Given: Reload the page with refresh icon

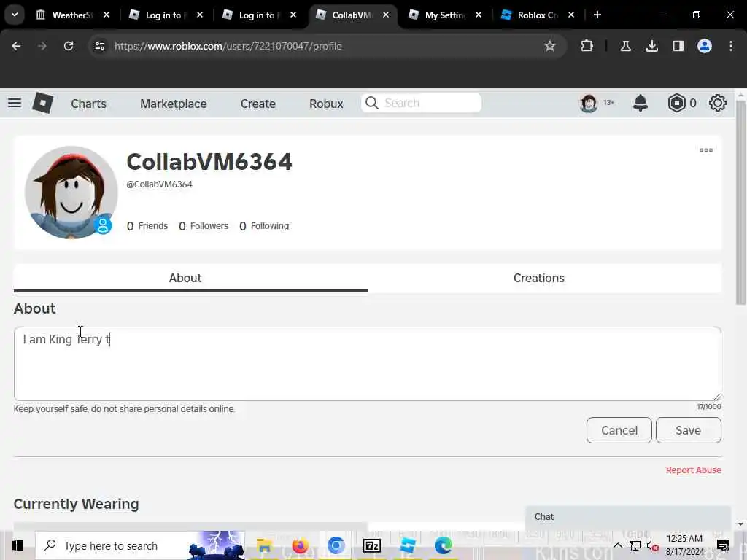Looking at the screenshot, I should click(69, 46).
